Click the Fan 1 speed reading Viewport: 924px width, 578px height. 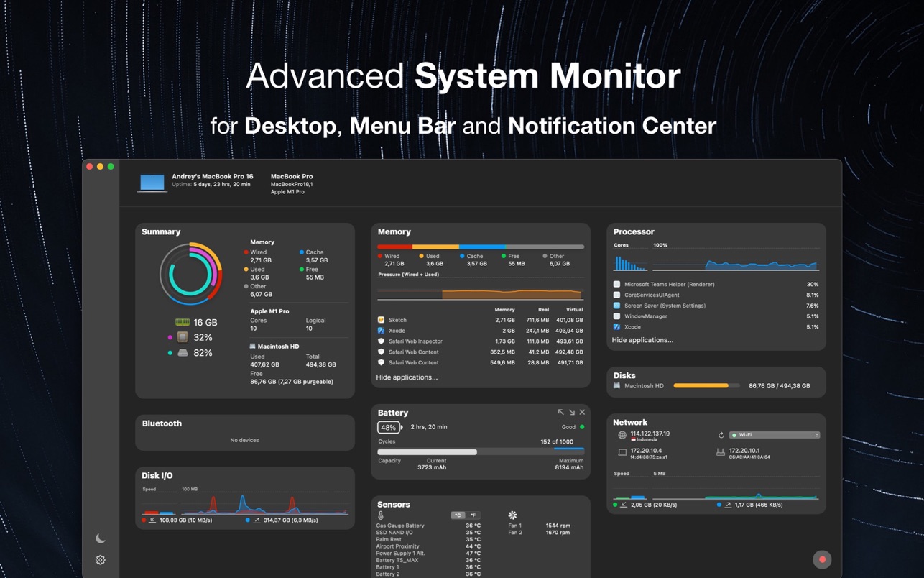coord(558,526)
